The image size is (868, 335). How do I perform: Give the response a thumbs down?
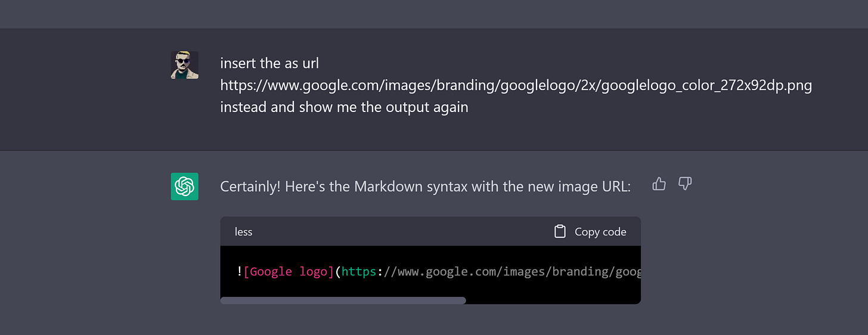click(x=685, y=184)
